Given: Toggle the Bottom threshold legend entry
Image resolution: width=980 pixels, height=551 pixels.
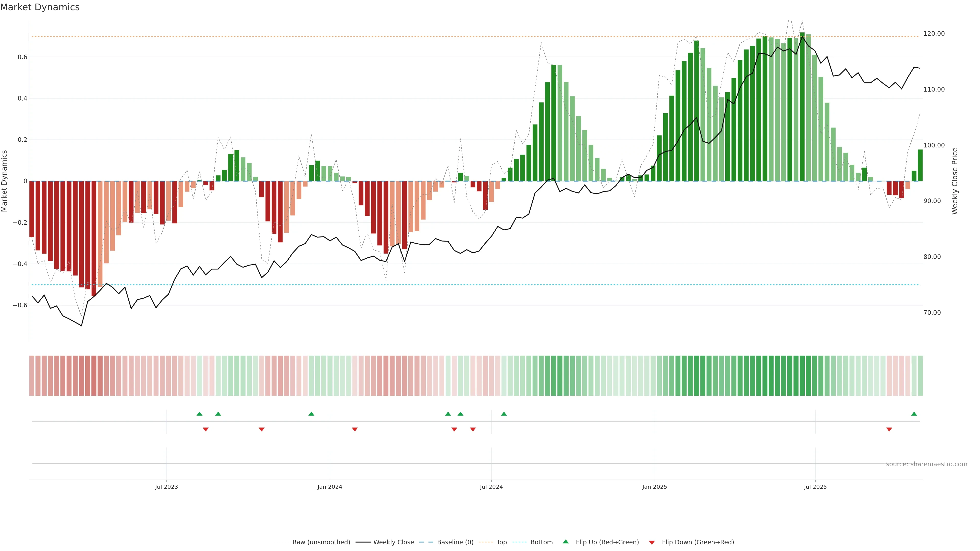Looking at the screenshot, I should point(541,542).
